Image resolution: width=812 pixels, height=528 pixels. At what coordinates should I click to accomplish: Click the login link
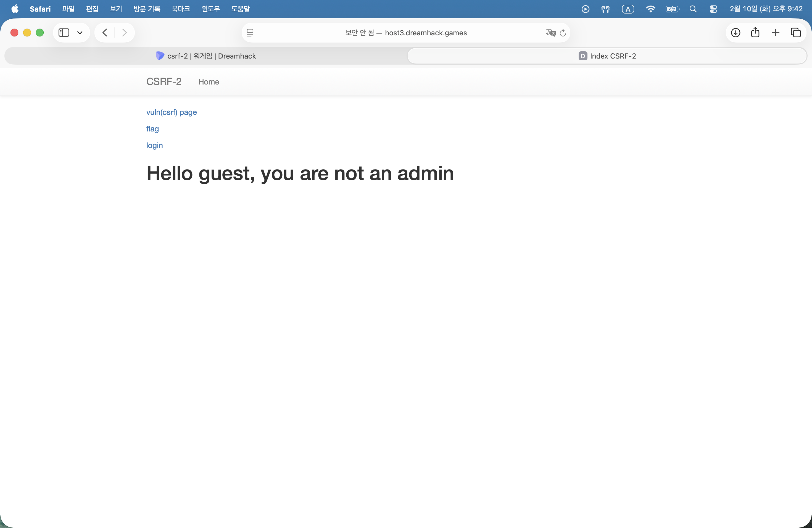click(155, 146)
